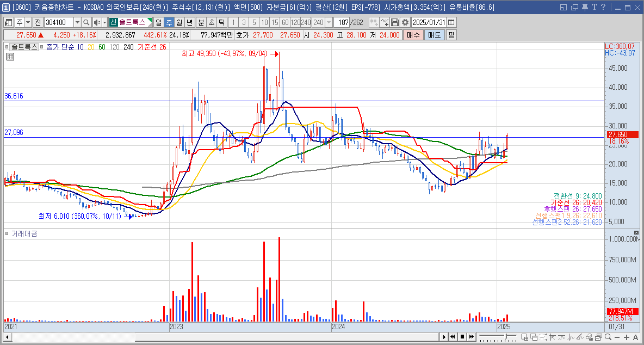Expand the stock code history dropdown
This screenshot has width=644, height=345.
(77, 22)
